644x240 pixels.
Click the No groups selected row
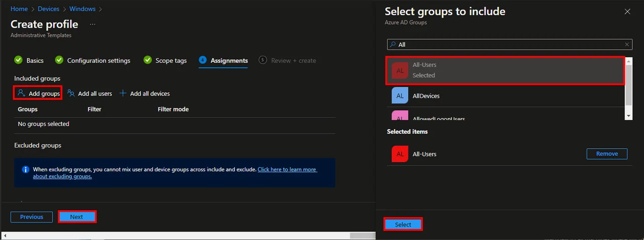(175, 124)
